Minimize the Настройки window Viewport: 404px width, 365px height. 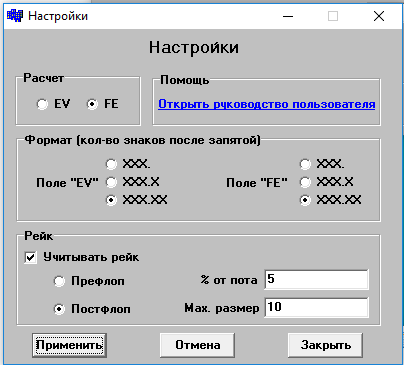point(288,16)
